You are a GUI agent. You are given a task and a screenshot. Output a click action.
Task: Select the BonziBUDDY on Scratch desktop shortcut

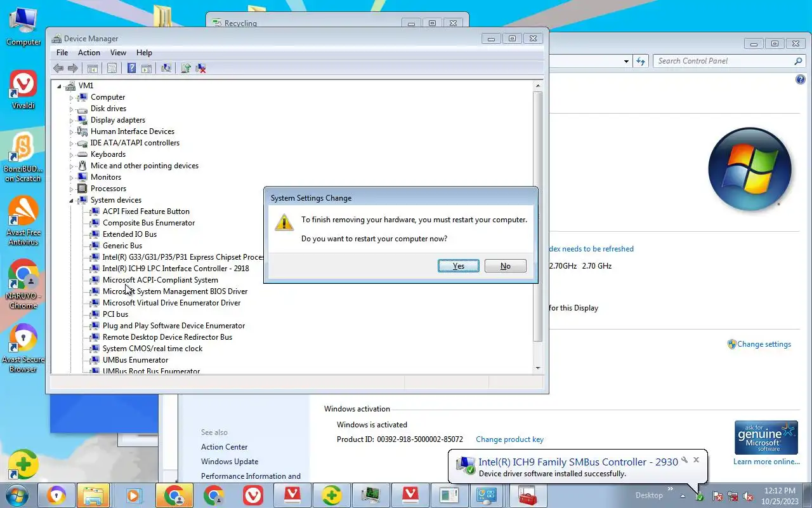tap(23, 157)
